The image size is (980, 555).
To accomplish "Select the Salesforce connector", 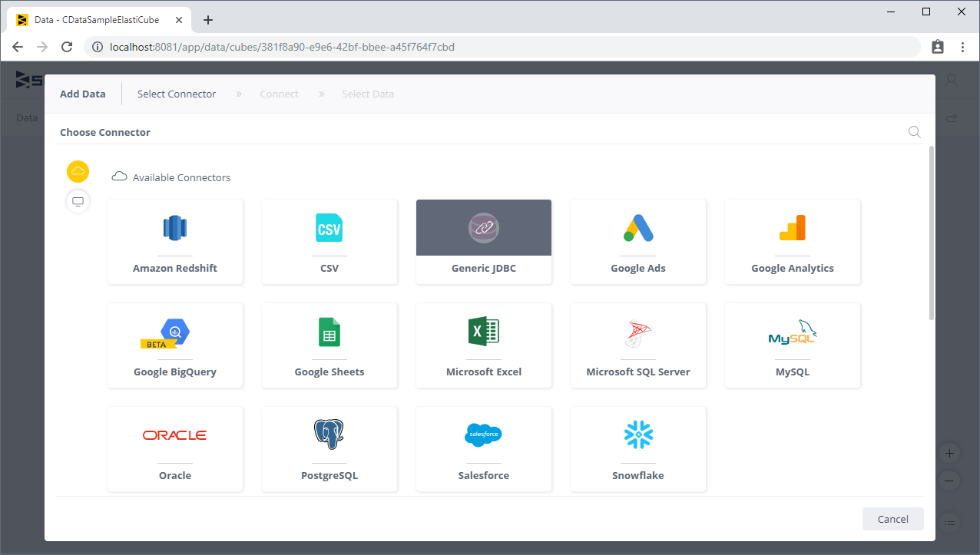I will (484, 448).
